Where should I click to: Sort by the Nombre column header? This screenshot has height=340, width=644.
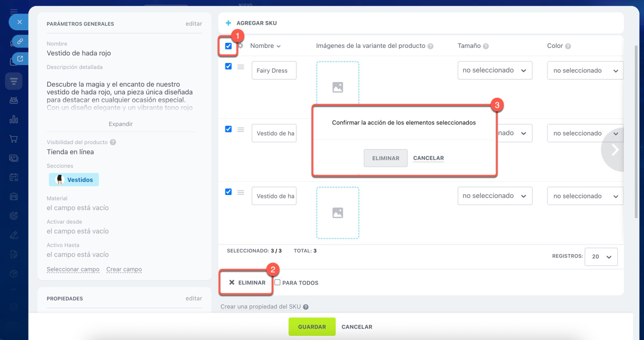click(265, 46)
